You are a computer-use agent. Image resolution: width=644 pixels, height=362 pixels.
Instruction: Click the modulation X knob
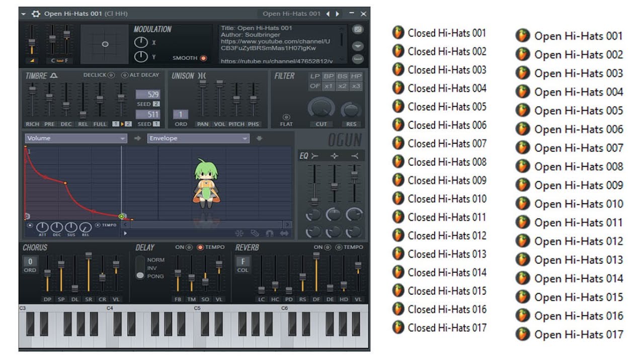[141, 43]
